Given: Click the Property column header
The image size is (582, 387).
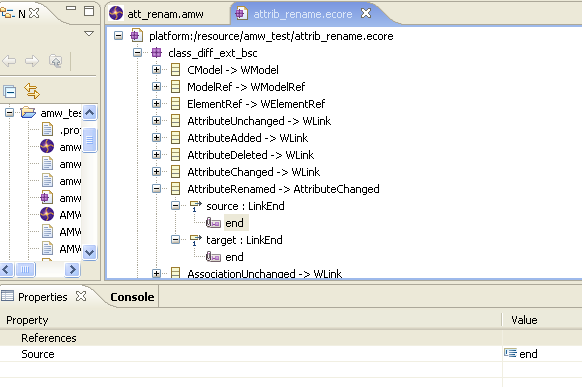Looking at the screenshot, I should (27, 320).
